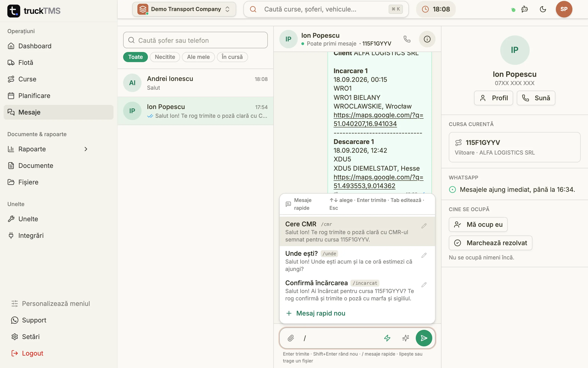Click the phone number 07XX XXX XXX

(515, 83)
